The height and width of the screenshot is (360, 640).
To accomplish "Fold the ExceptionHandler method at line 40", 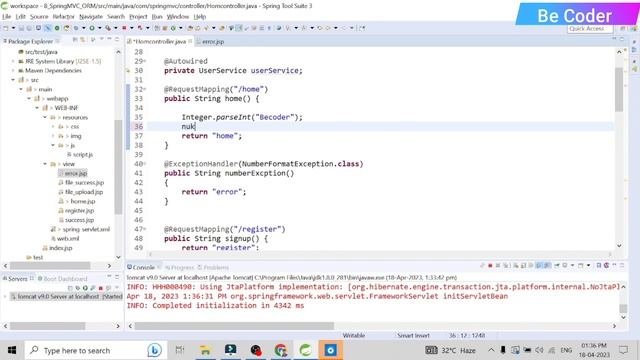I will [x=144, y=164].
